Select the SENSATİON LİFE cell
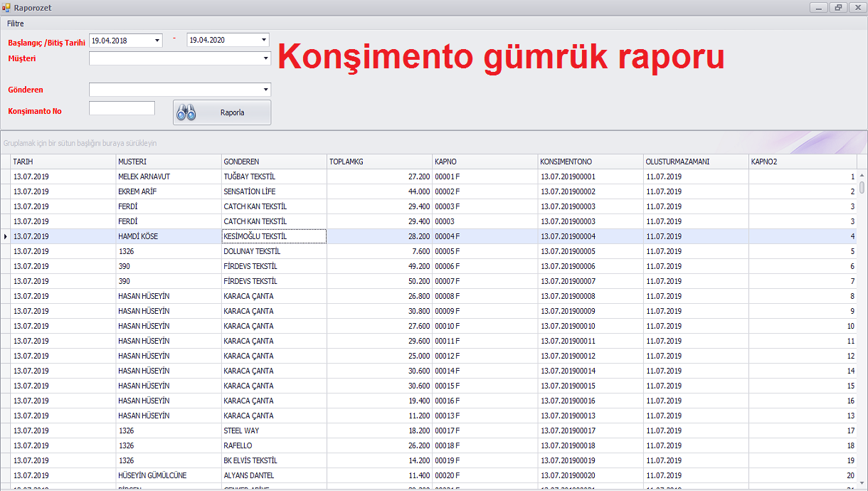The width and height of the screenshot is (868, 491). (x=274, y=191)
